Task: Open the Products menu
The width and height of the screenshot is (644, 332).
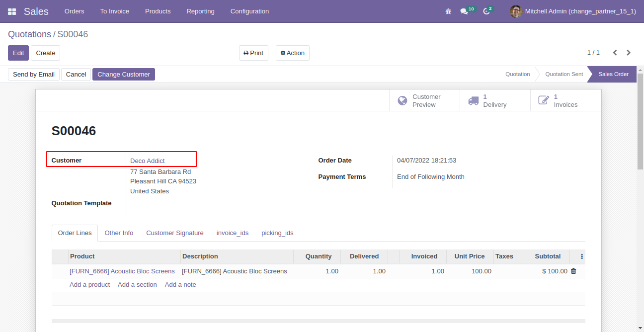Action: tap(158, 11)
